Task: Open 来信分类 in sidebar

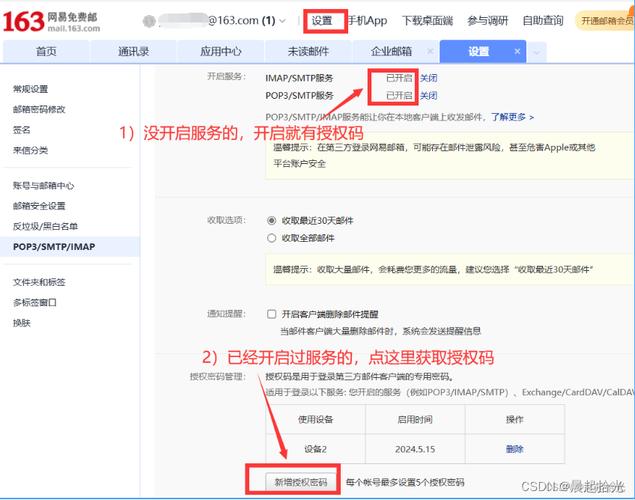Action: tap(30, 150)
